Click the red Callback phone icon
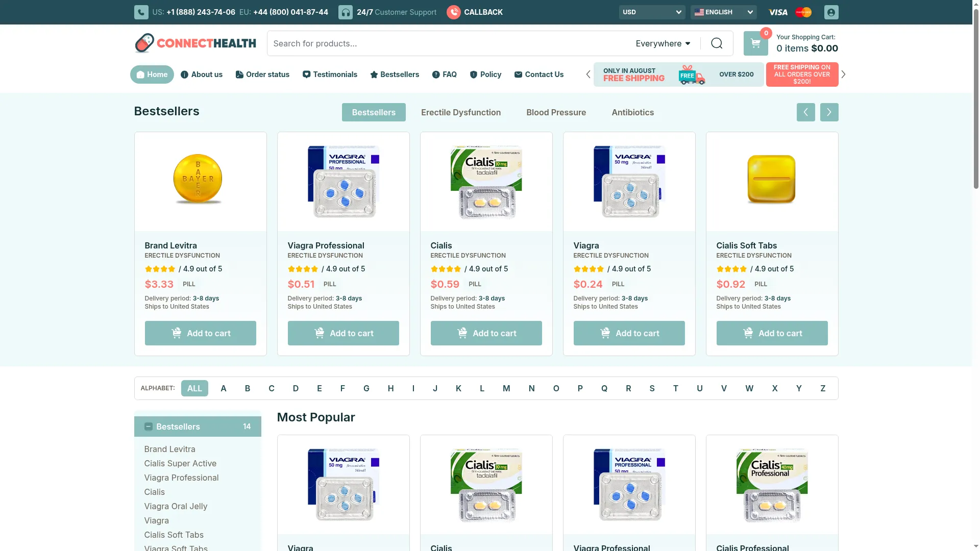 454,12
